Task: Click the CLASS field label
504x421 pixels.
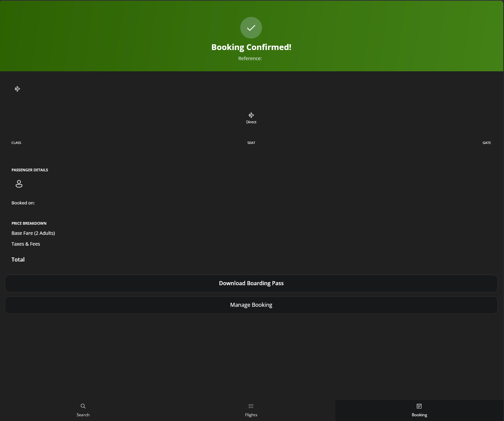Action: tap(16, 143)
